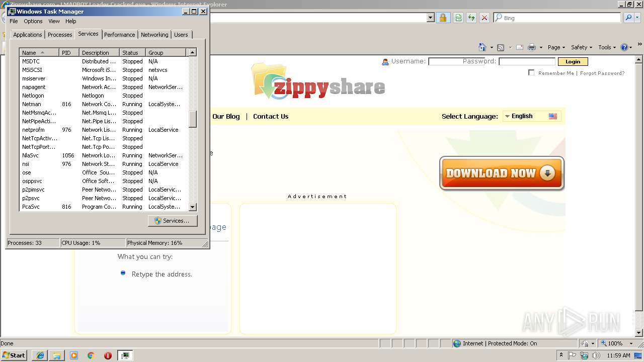
Task: Click the IE Help question mark icon
Action: tap(624, 47)
